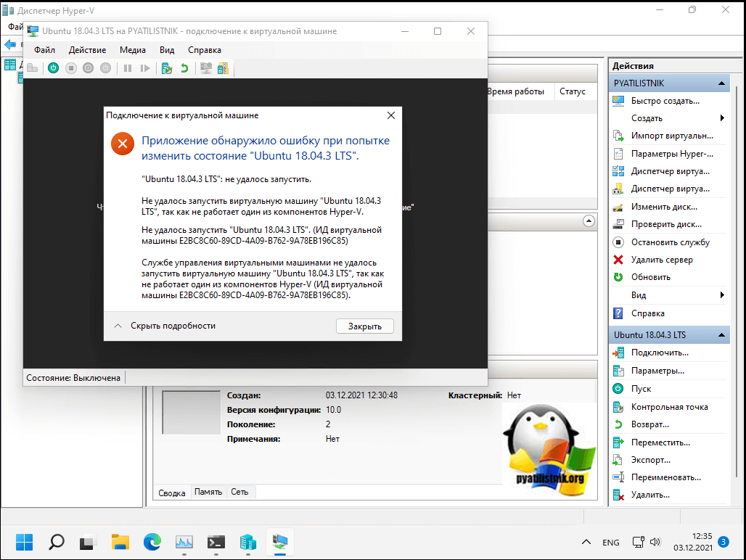Click Подключить... to connect to VM
The height and width of the screenshot is (560, 746).
[x=659, y=353]
